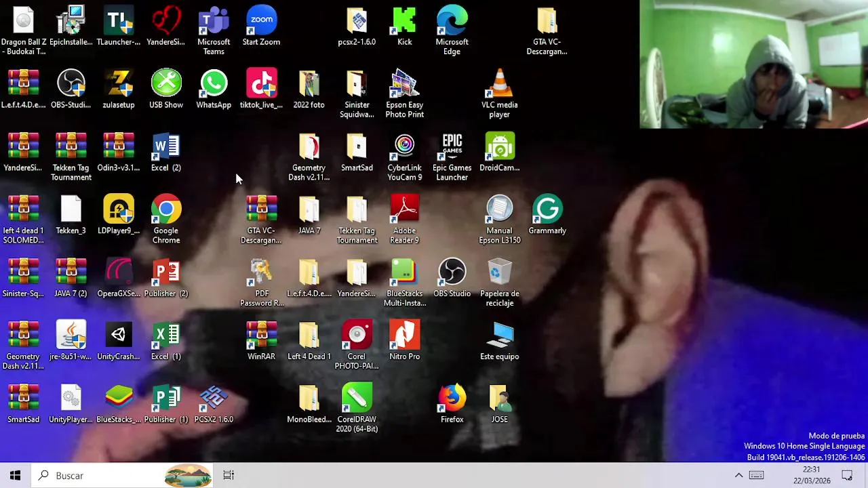Open the USB Show icon

point(166,89)
